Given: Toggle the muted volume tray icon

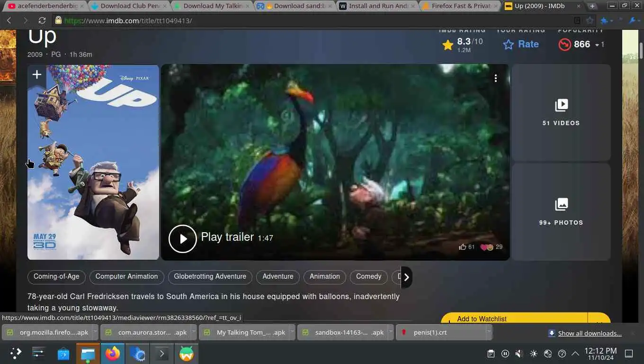Looking at the screenshot, I should [x=519, y=354].
